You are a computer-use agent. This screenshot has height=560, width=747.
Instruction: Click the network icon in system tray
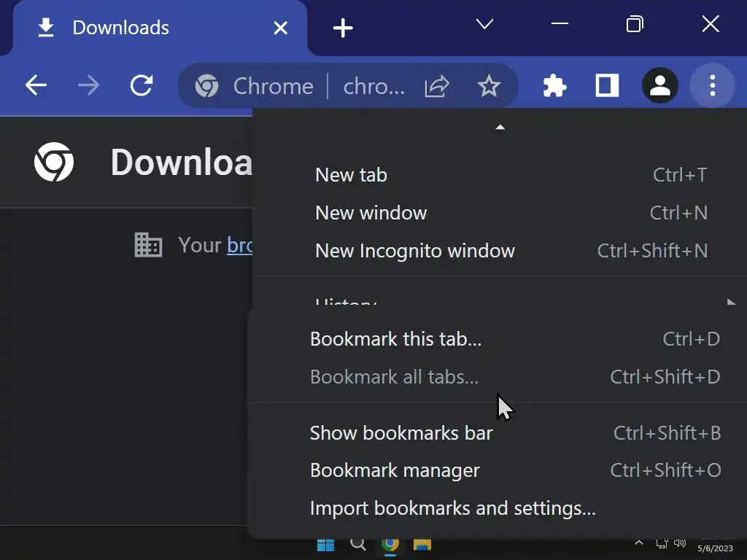pyautogui.click(x=662, y=543)
